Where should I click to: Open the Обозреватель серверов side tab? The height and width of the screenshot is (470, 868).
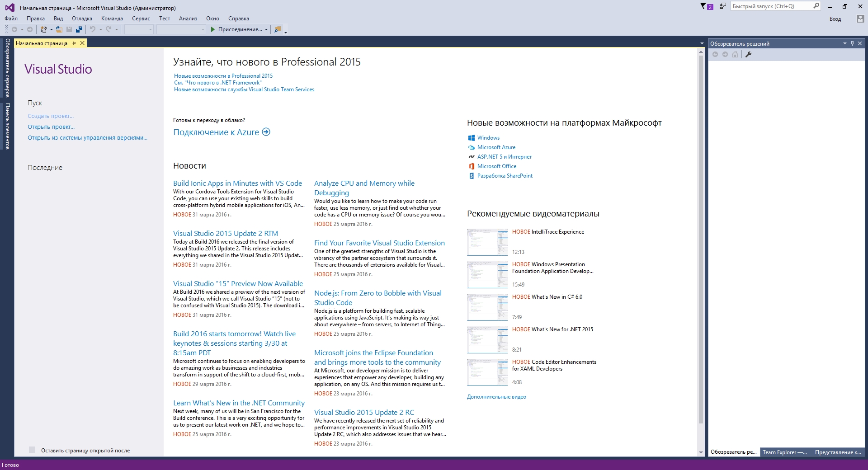(7, 68)
